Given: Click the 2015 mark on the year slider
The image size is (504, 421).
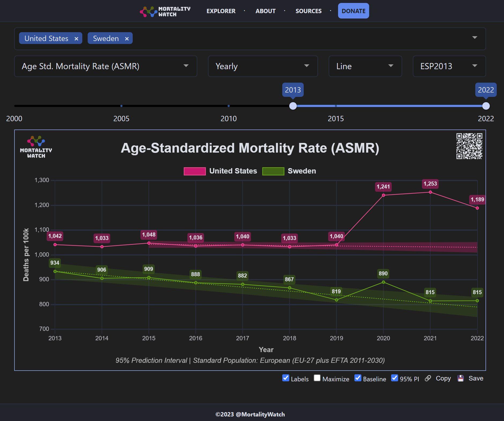Looking at the screenshot, I should (336, 106).
